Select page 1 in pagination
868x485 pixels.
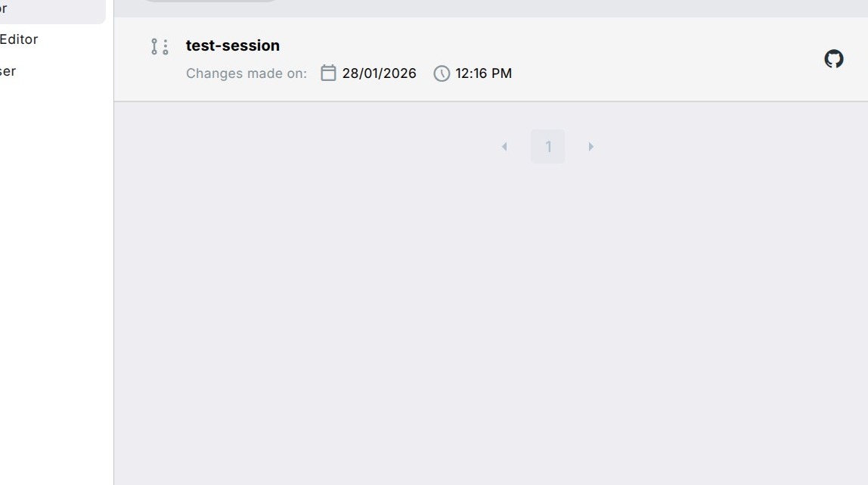tap(547, 147)
